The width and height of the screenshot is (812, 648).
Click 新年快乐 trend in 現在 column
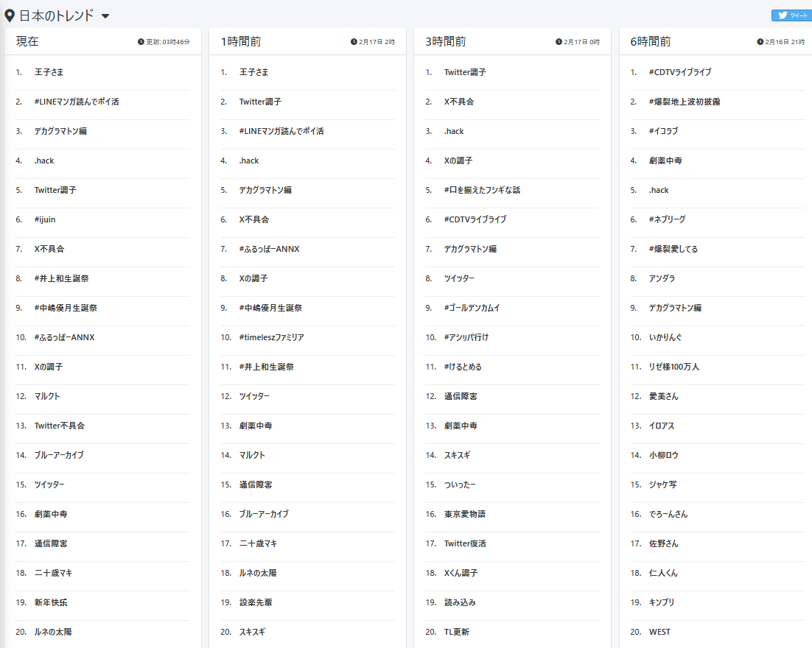pyautogui.click(x=51, y=602)
